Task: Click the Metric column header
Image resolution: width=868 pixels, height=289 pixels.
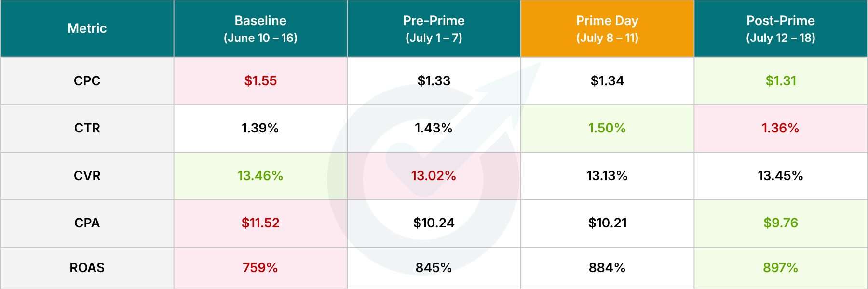Action: click(x=87, y=28)
